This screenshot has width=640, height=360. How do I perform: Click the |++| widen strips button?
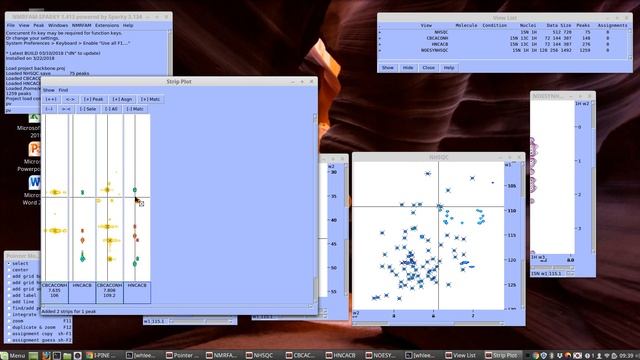pyautogui.click(x=51, y=99)
